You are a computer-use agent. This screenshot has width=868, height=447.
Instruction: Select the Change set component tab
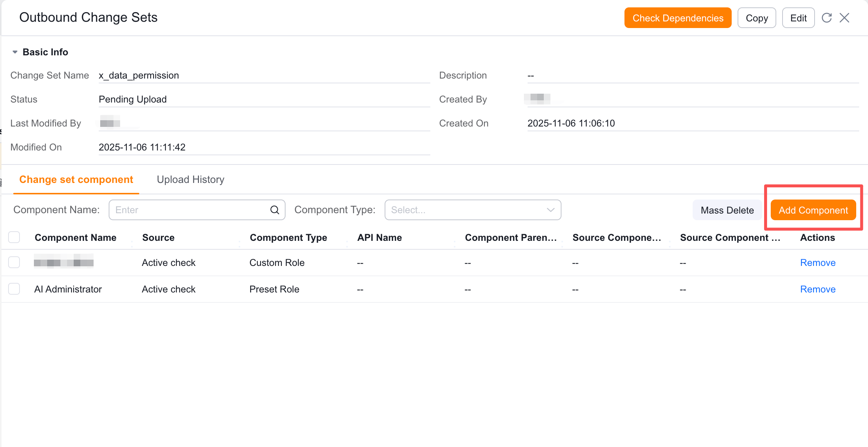(76, 179)
